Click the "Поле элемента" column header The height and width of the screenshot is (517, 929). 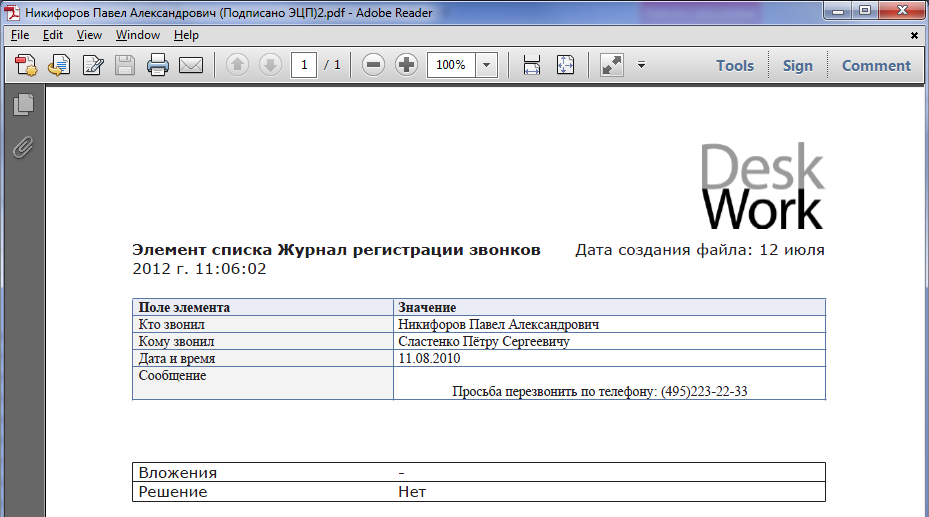point(184,307)
